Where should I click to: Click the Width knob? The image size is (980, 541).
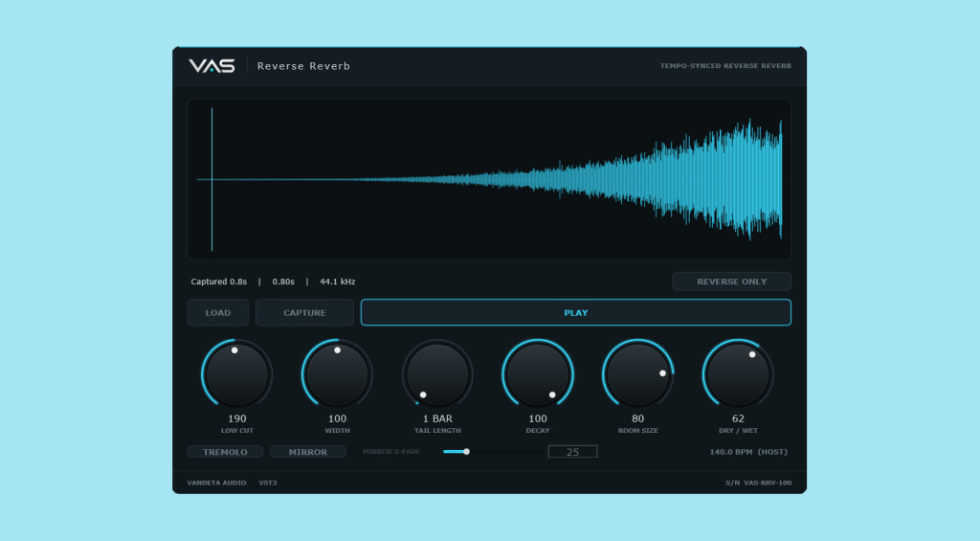pyautogui.click(x=337, y=374)
